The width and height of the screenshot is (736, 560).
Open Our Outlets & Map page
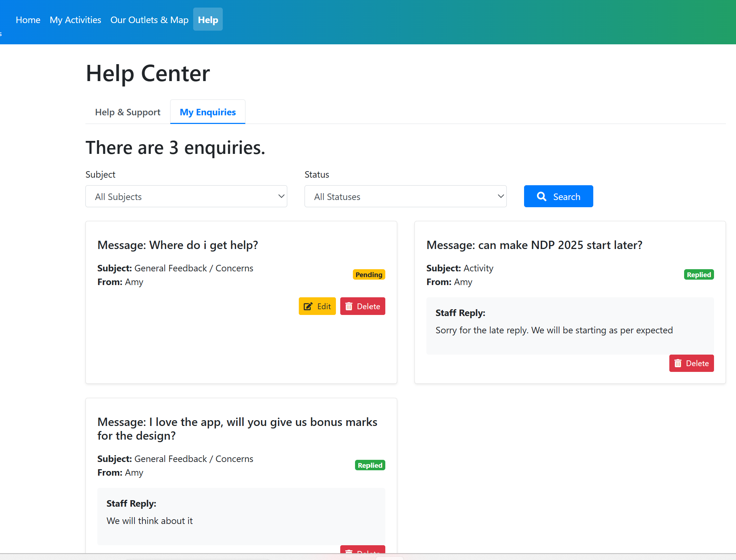click(x=149, y=20)
